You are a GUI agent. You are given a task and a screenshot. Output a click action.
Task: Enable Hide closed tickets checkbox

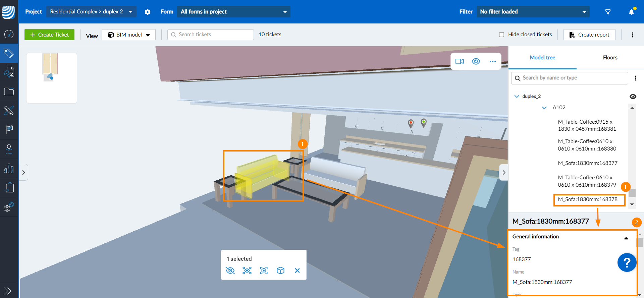point(501,35)
